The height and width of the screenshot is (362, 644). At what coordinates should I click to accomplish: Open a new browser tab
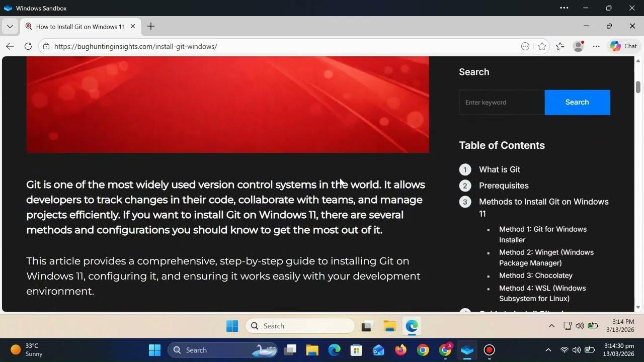tap(151, 26)
